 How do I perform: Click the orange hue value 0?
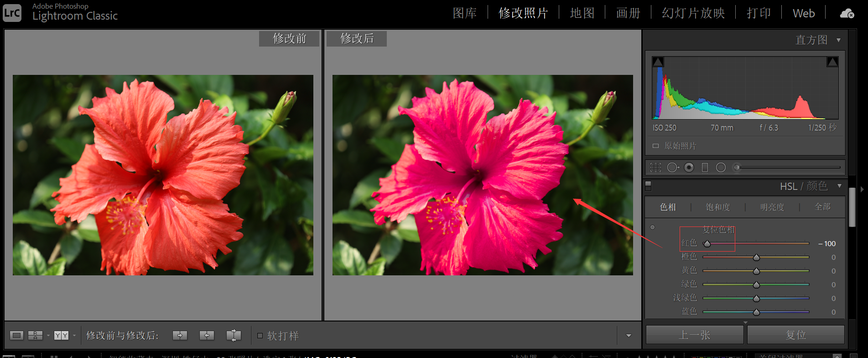(833, 258)
